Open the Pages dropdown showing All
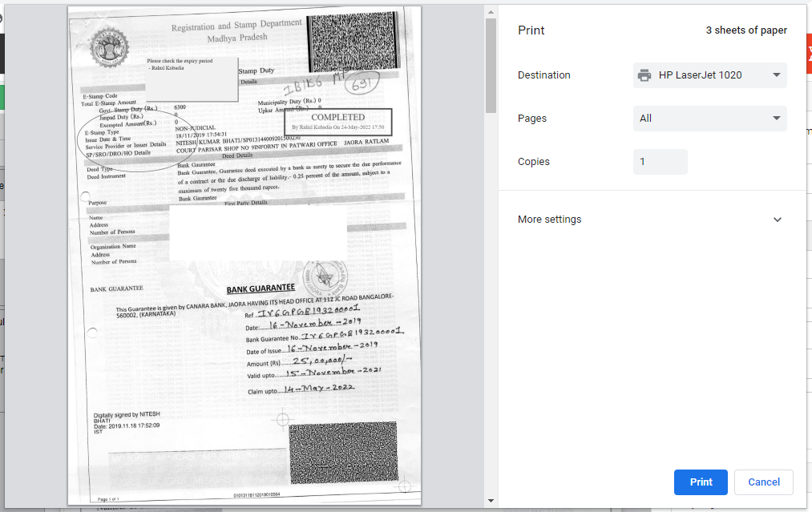 point(709,118)
